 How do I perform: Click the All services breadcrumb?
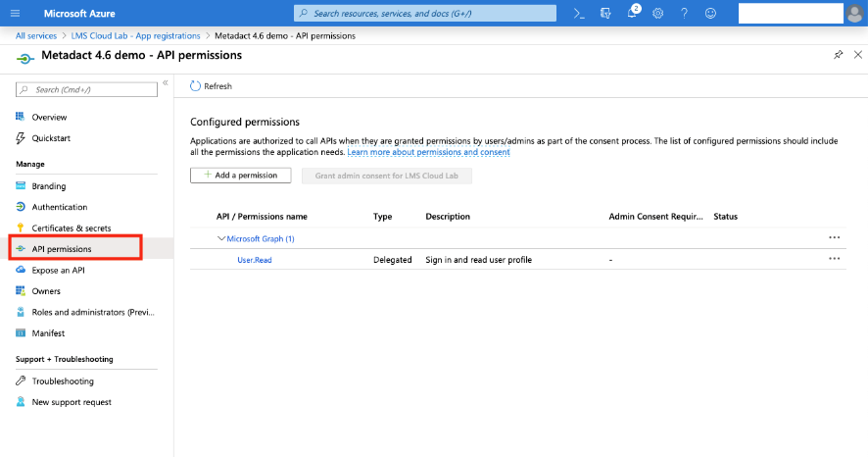click(36, 35)
